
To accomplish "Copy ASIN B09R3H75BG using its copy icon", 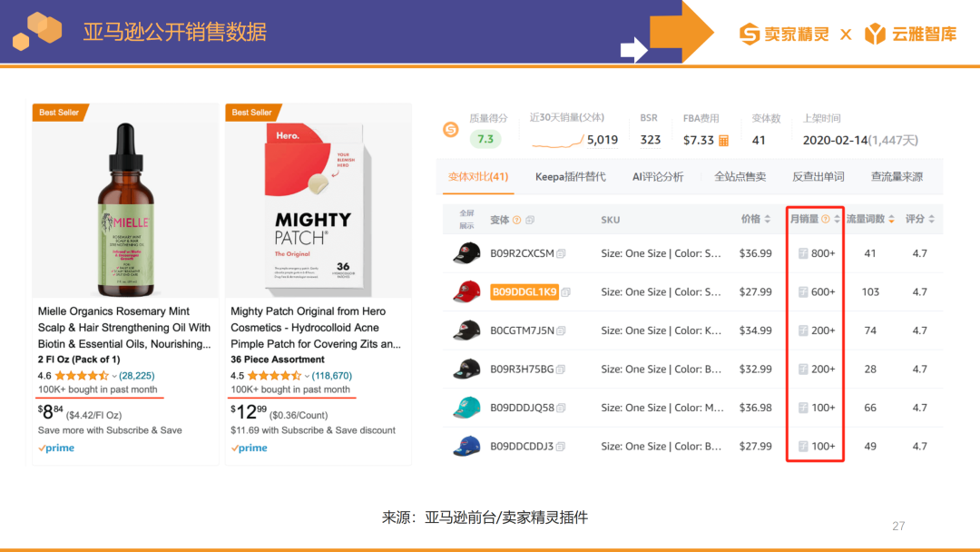I will click(x=561, y=370).
